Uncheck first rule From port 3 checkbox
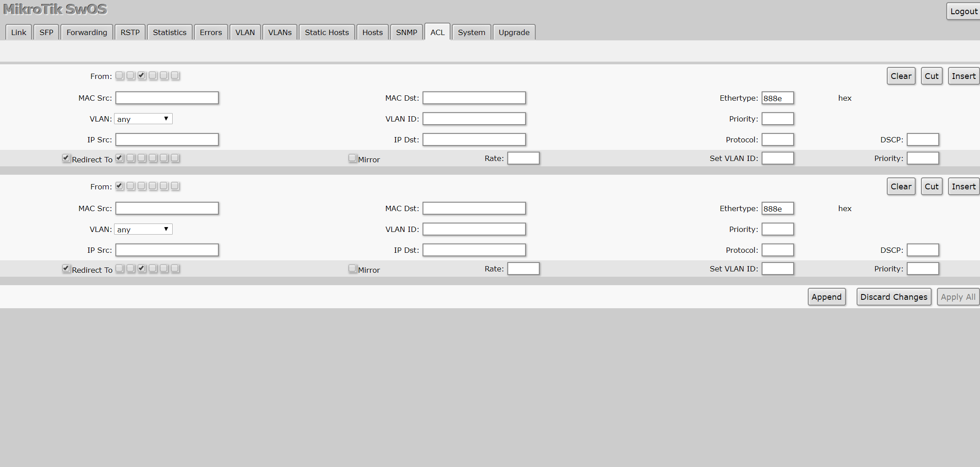The width and height of the screenshot is (980, 467). coord(142,75)
